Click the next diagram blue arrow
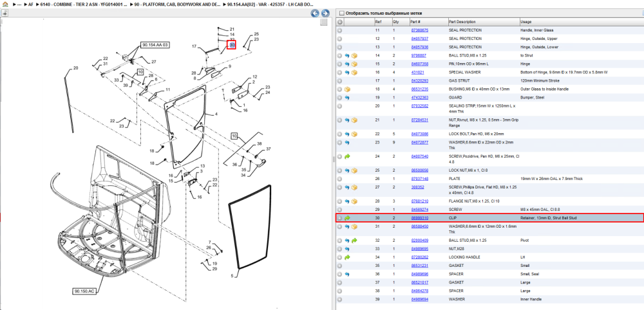 coord(325,13)
